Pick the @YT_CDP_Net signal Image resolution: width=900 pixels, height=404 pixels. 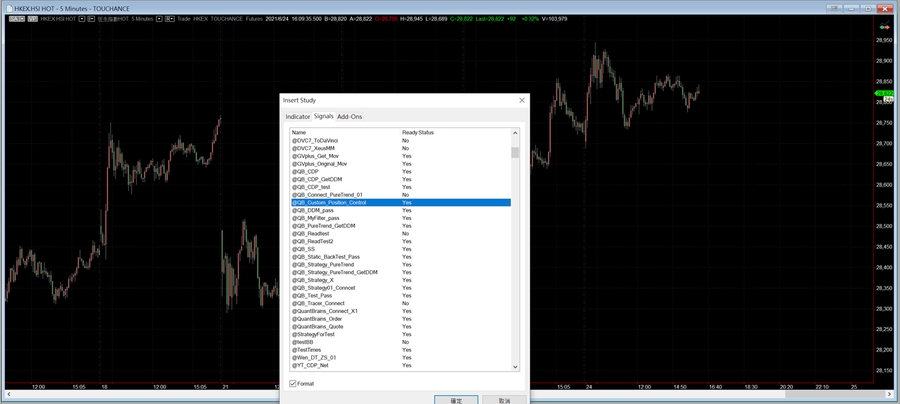312,366
